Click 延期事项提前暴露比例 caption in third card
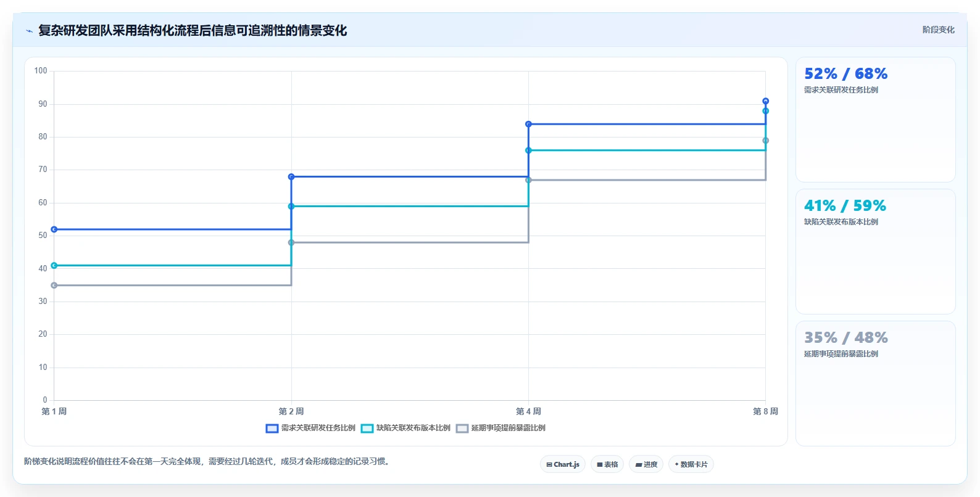 pyautogui.click(x=841, y=354)
